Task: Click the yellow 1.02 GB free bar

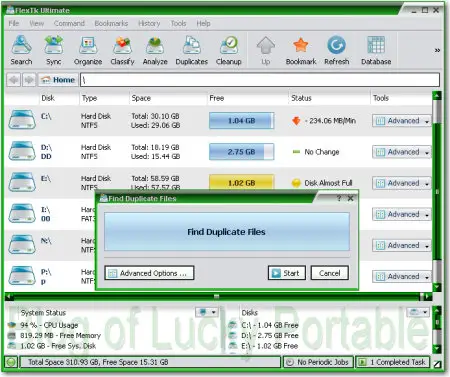Action: (242, 182)
